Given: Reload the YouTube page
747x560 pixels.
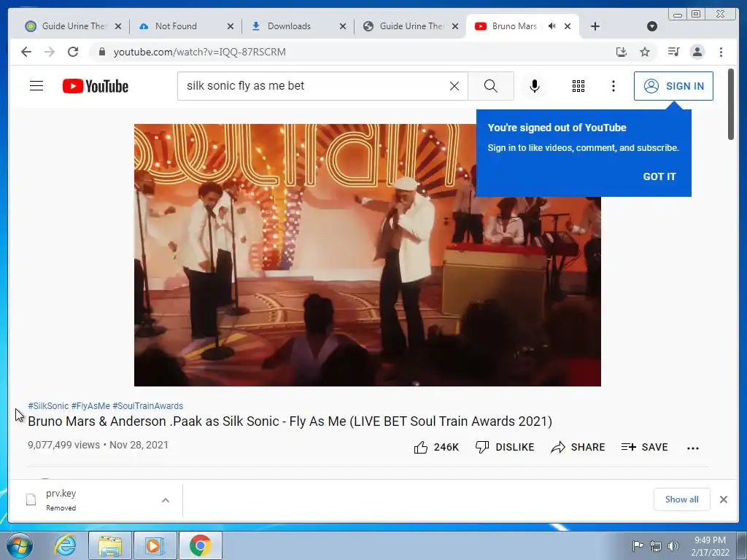Looking at the screenshot, I should coord(73,52).
